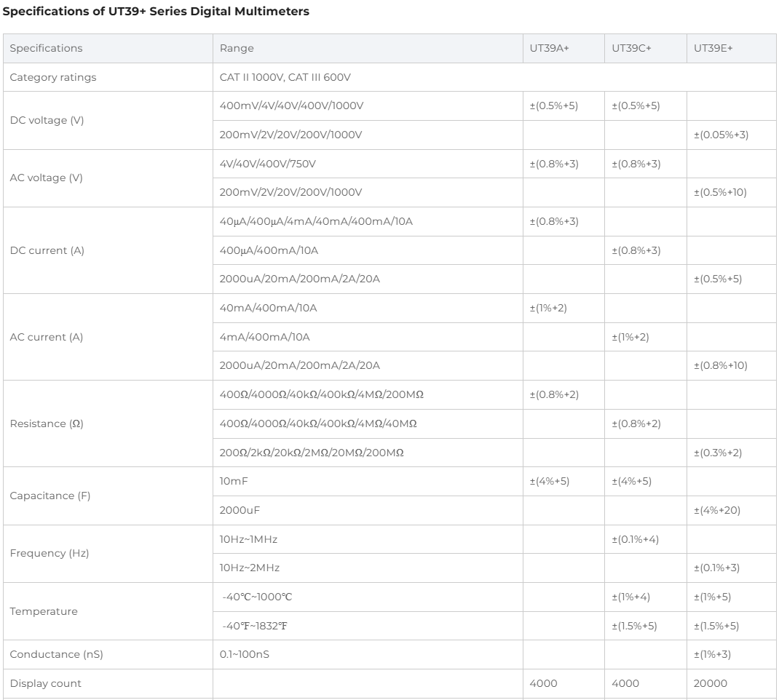Image resolution: width=779 pixels, height=700 pixels.
Task: Click the '2000uF' range cell
Action: pyautogui.click(x=368, y=510)
